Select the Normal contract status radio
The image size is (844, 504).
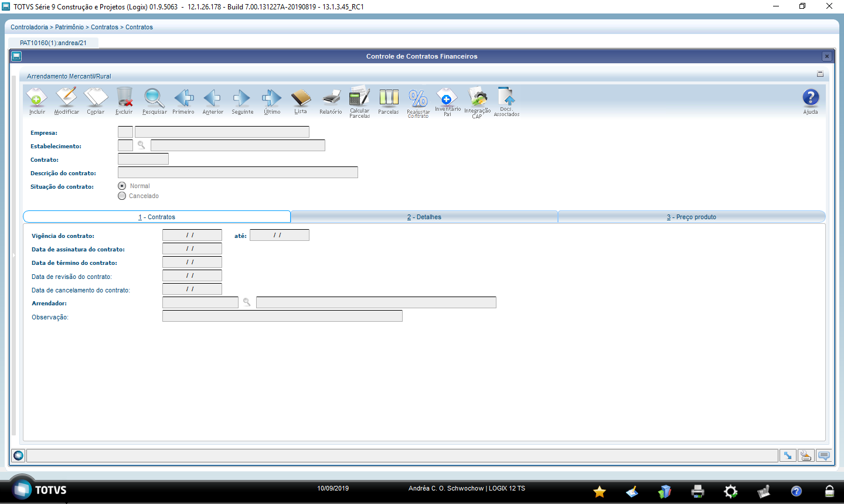tap(122, 186)
